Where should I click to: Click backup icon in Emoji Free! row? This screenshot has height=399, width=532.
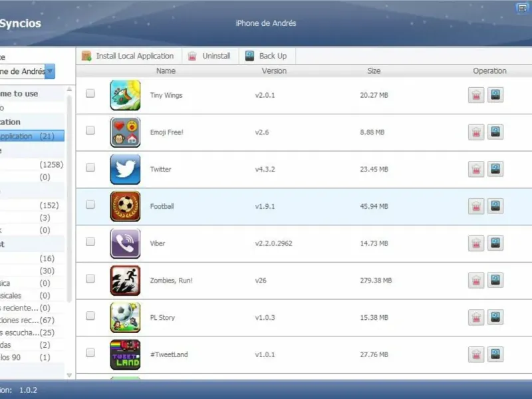495,132
